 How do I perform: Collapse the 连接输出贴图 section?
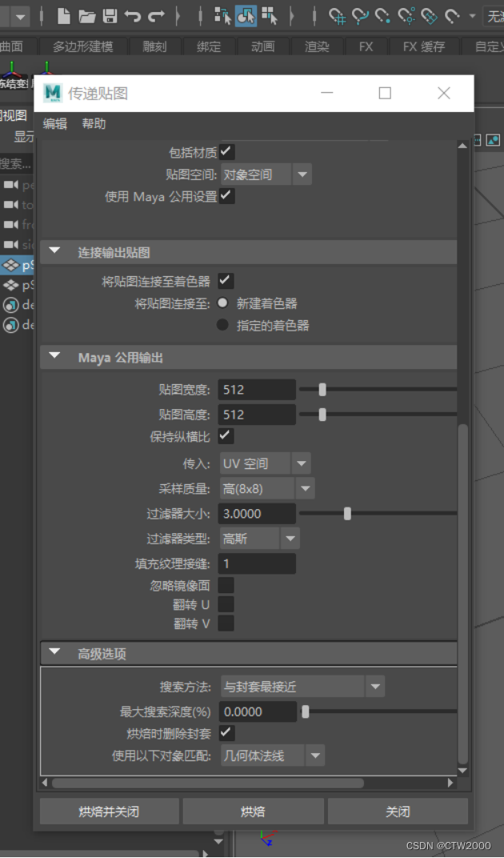point(54,251)
